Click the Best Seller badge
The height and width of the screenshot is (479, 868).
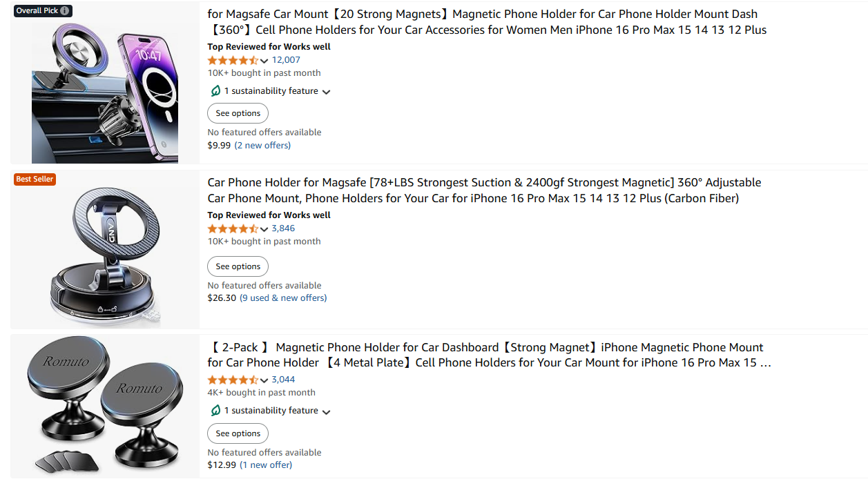35,179
